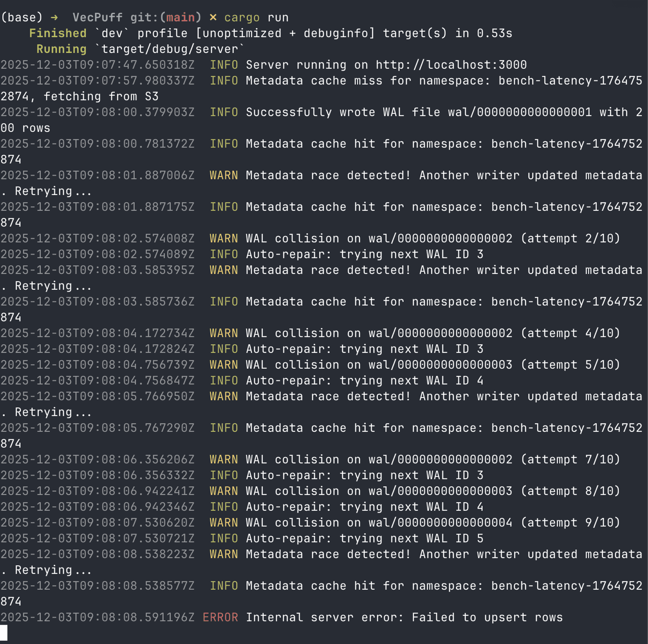Image resolution: width=648 pixels, height=644 pixels.
Task: Click the "fetching from S3" text
Action: pyautogui.click(x=101, y=96)
